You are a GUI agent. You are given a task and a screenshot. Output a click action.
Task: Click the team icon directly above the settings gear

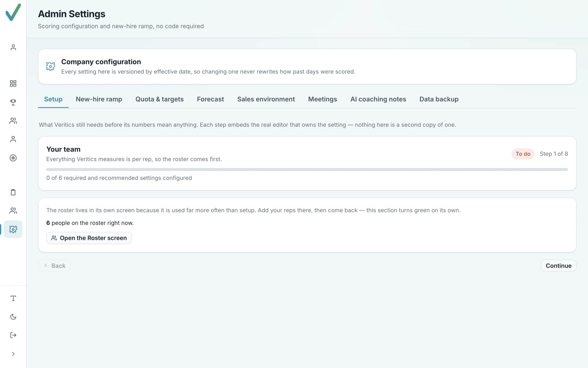tap(13, 210)
